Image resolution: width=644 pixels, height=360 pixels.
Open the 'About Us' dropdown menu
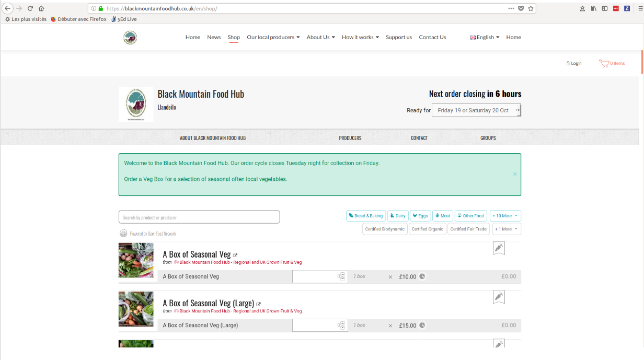(321, 37)
